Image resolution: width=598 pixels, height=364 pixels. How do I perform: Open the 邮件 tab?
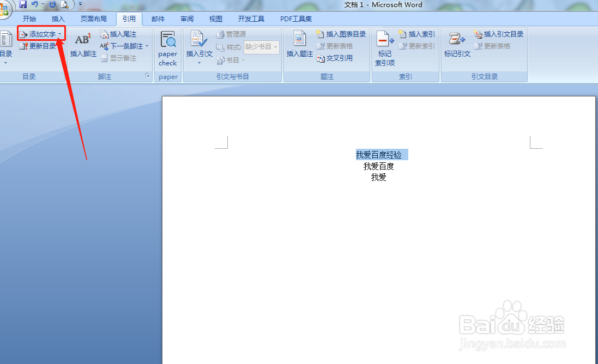[158, 19]
